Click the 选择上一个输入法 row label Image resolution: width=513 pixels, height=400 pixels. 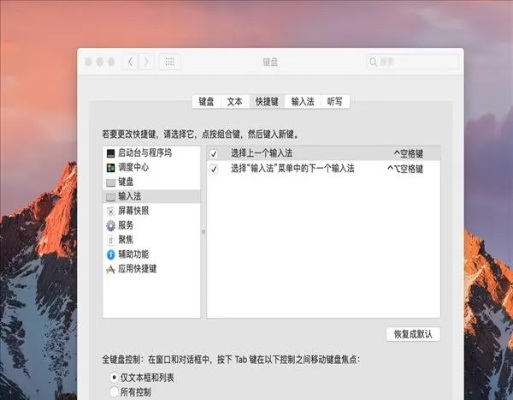click(262, 153)
